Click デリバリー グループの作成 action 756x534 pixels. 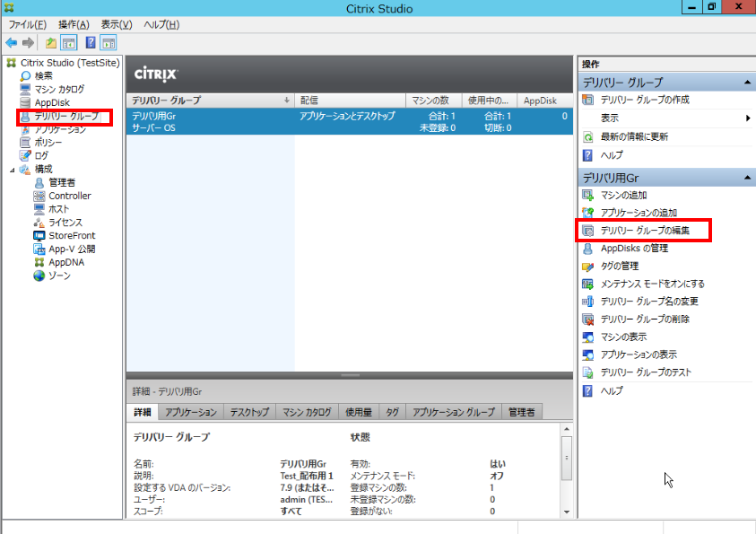point(645,100)
